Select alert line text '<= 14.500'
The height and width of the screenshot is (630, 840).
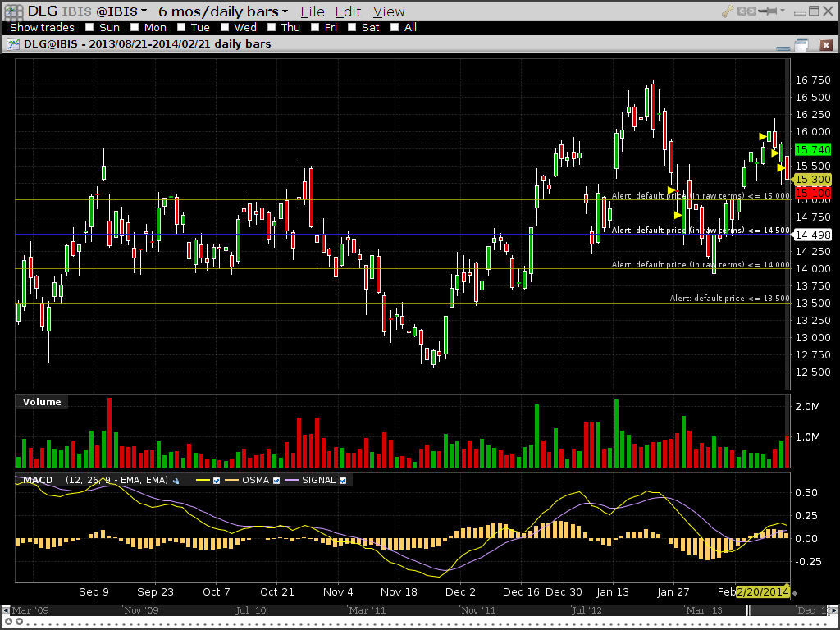pos(769,231)
